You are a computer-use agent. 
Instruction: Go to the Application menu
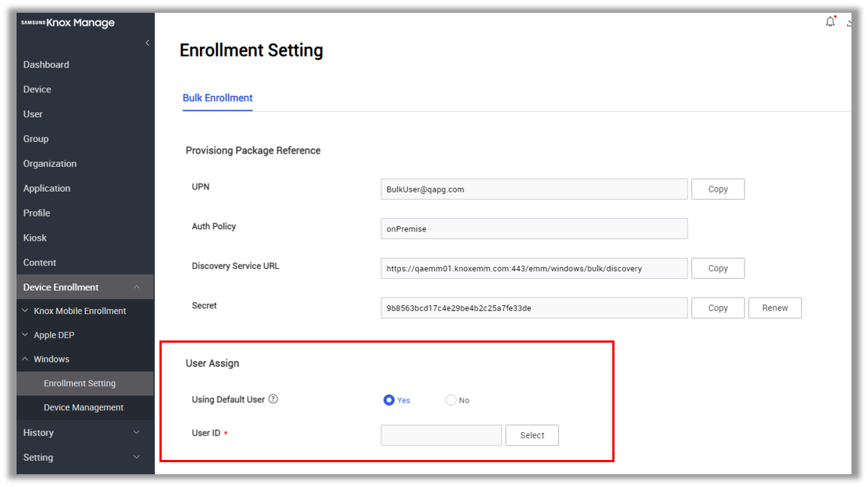(x=47, y=188)
